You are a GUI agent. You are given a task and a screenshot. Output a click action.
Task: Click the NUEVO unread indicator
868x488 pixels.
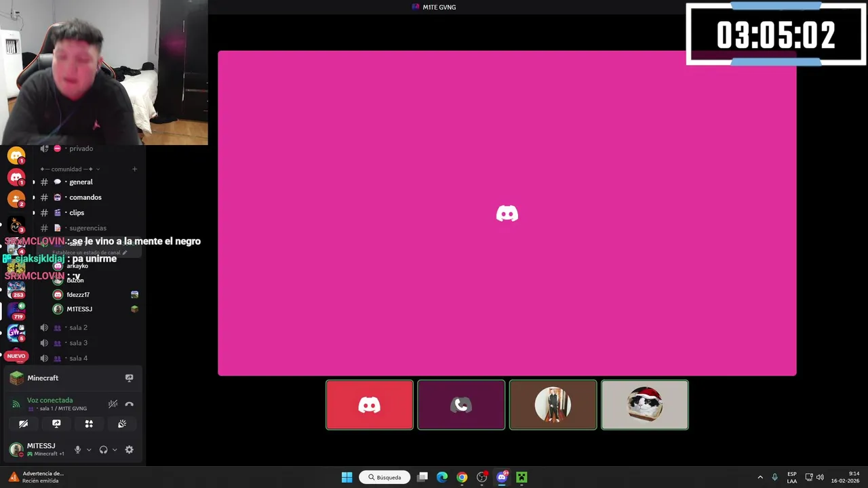click(x=16, y=356)
